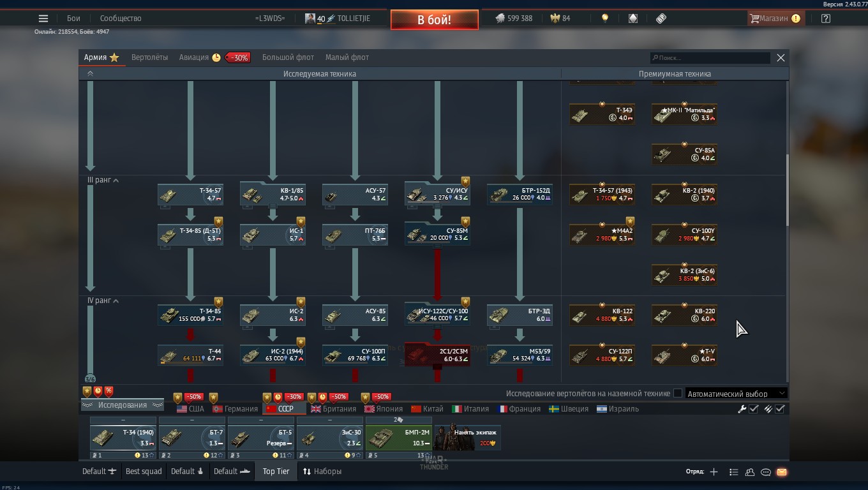The height and width of the screenshot is (490, 868).
Task: Open the Автоматический выбор dropdown
Action: (x=736, y=393)
